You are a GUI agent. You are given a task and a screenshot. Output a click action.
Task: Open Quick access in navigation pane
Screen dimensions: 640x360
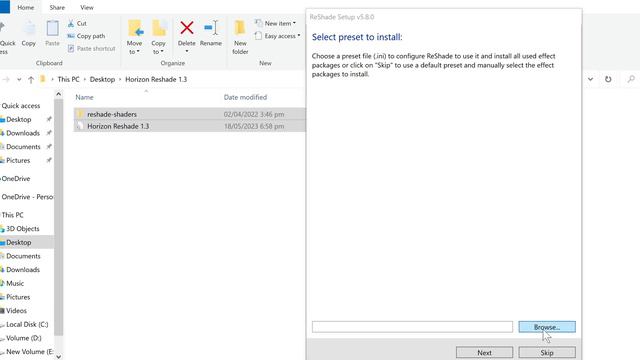(21, 106)
